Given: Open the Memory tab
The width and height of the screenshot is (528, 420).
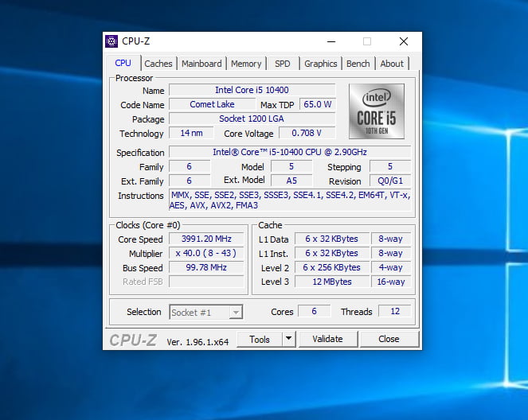Looking at the screenshot, I should pyautogui.click(x=246, y=64).
